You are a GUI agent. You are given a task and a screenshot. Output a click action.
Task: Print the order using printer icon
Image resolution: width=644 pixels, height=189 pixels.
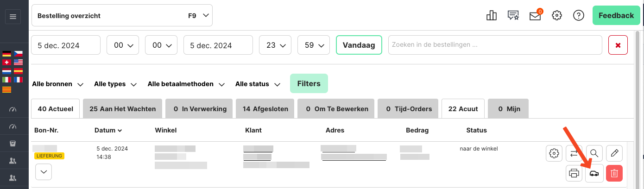574,174
